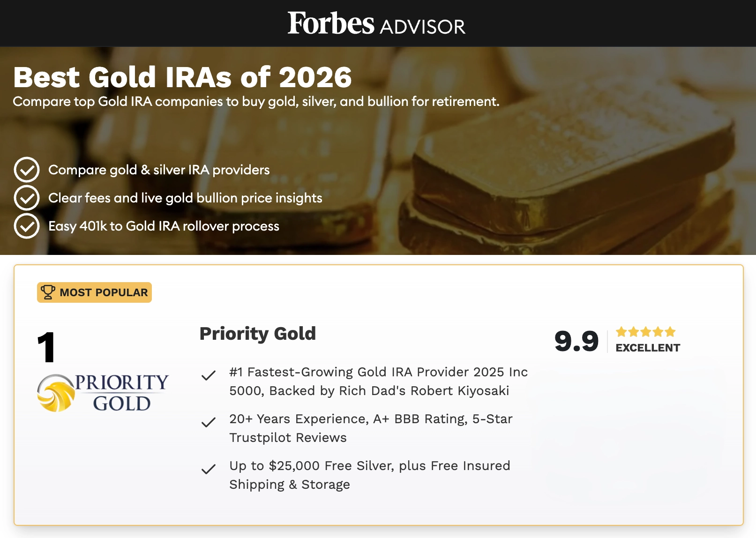
Task: Click the 9.9 score number
Action: pos(576,341)
